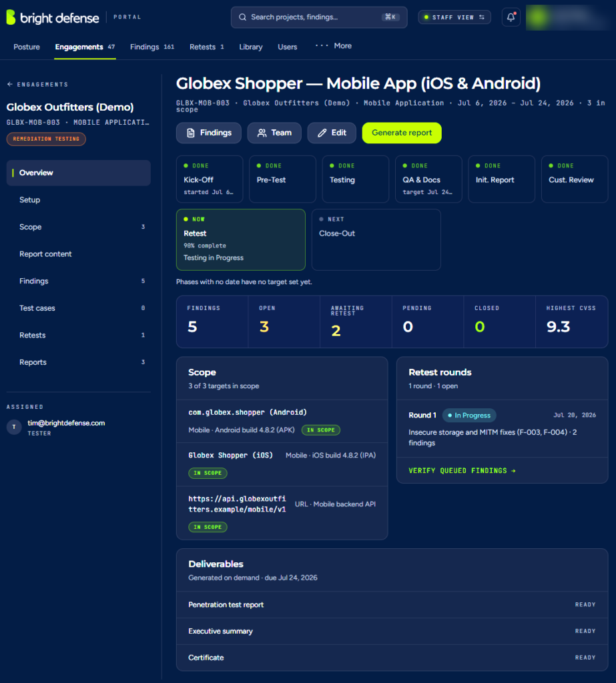Click the In Scope badge for Android target

click(321, 430)
